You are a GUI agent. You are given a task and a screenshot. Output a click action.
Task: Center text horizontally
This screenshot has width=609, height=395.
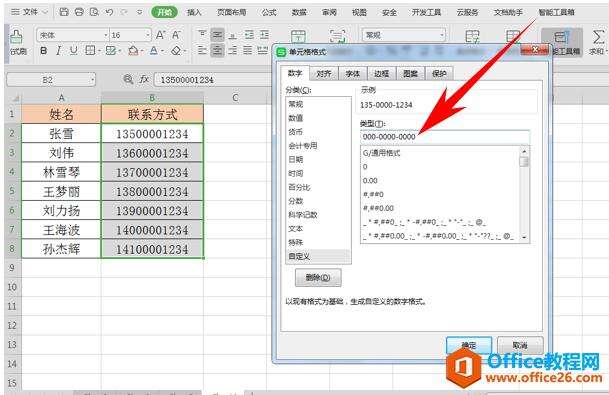click(218, 50)
